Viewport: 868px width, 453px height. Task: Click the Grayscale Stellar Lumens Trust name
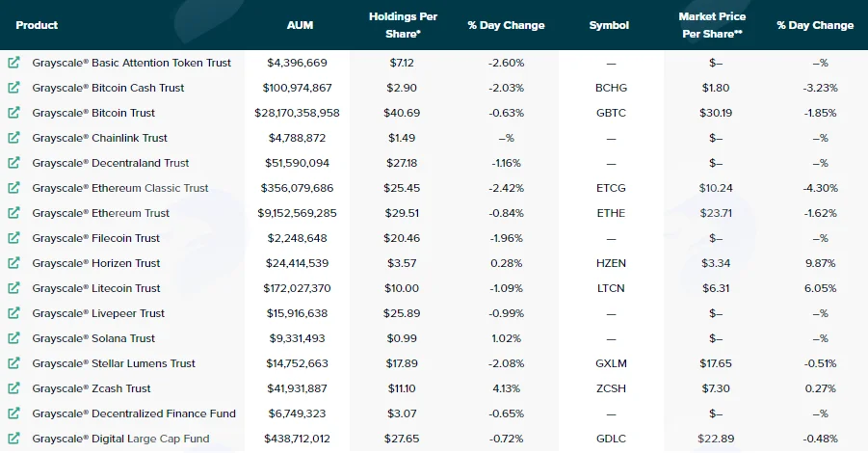point(114,363)
